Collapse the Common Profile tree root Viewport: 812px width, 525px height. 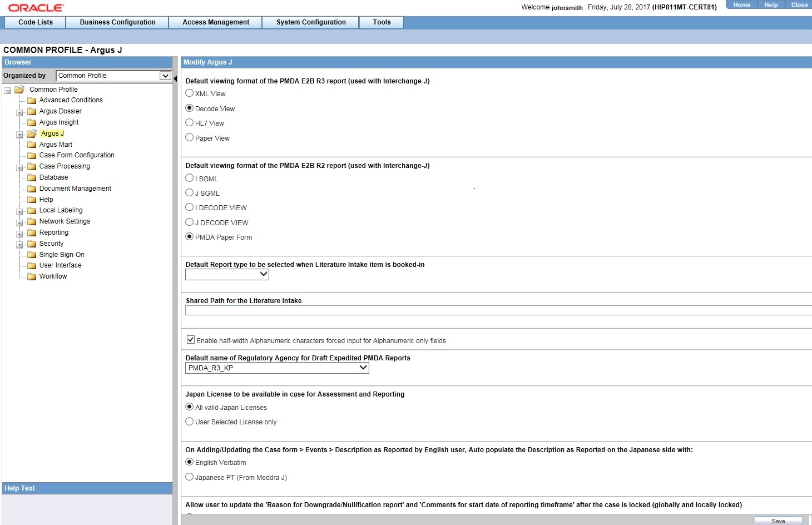point(8,90)
